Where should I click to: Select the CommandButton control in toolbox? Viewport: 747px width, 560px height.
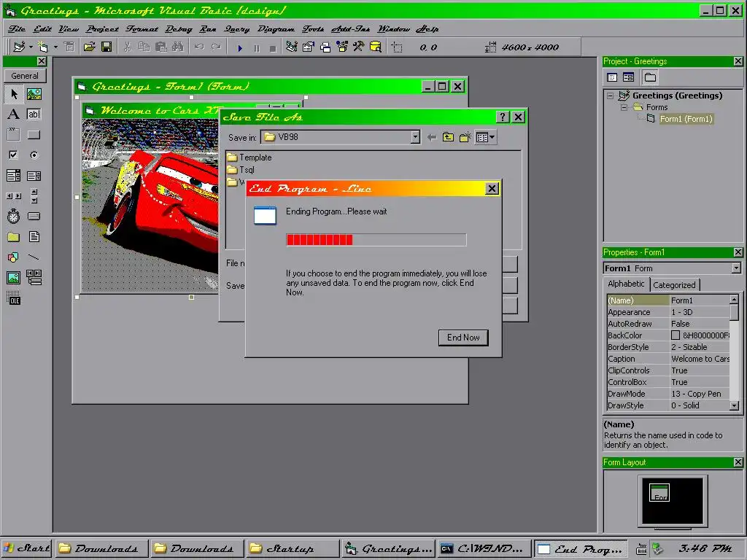tap(34, 135)
